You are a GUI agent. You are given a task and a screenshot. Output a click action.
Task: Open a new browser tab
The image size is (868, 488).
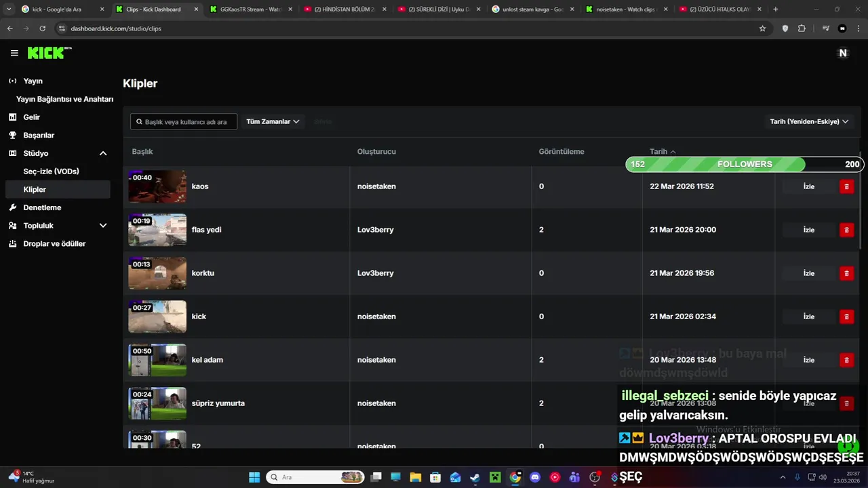pos(776,9)
